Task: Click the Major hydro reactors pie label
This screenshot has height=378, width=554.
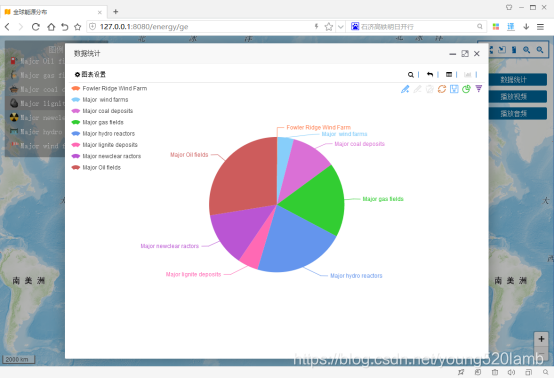Action: tap(356, 276)
